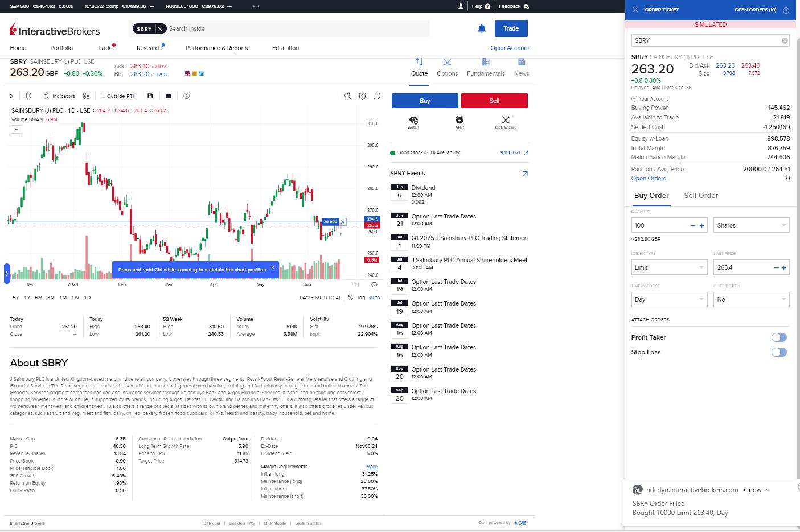Click the blue Buy button
This screenshot has width=800, height=532.
(425, 101)
